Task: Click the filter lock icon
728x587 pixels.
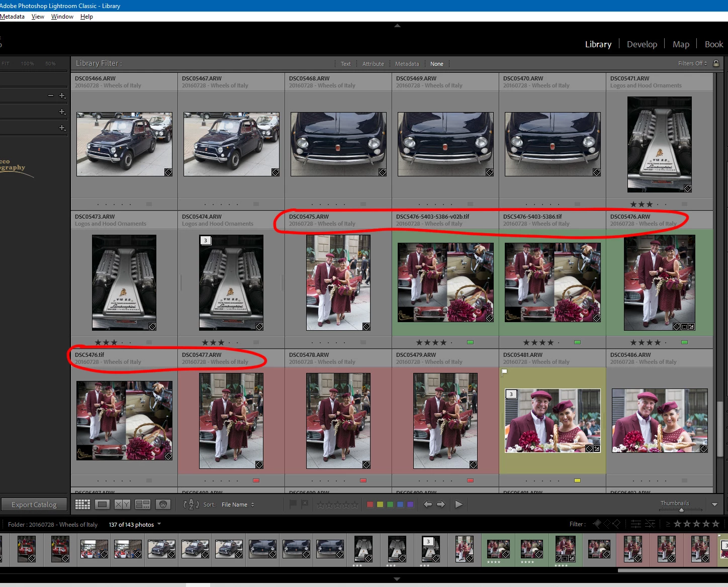Action: coord(716,63)
